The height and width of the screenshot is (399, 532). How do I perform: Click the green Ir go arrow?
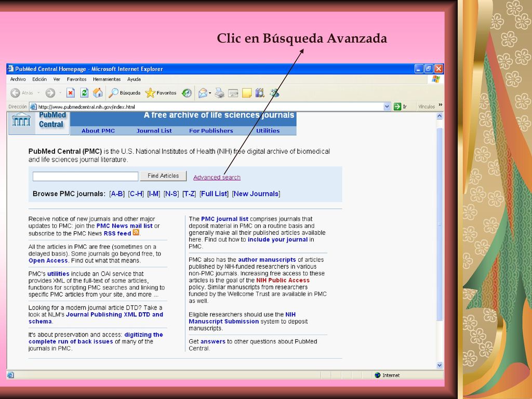point(397,107)
